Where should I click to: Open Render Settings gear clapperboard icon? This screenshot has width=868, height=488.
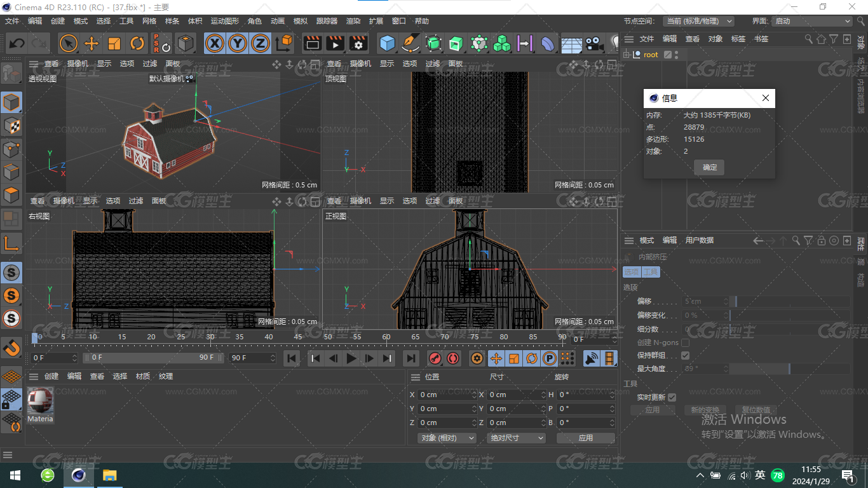[x=358, y=43]
